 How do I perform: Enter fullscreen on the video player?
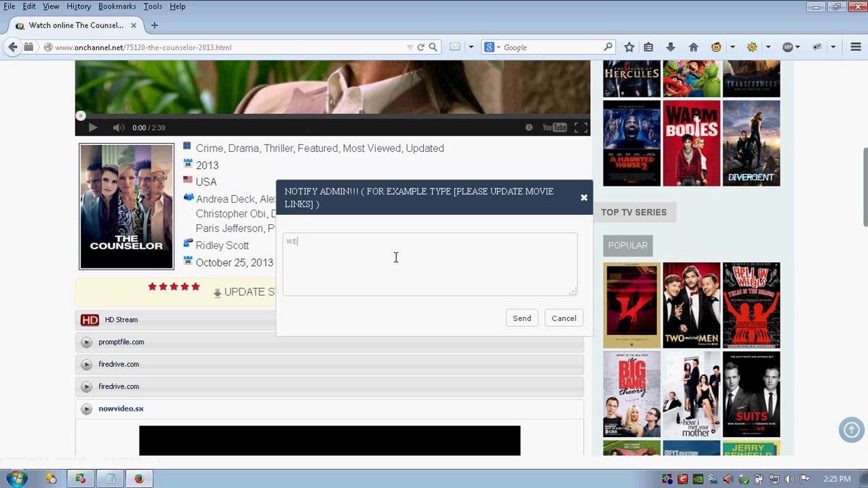580,127
